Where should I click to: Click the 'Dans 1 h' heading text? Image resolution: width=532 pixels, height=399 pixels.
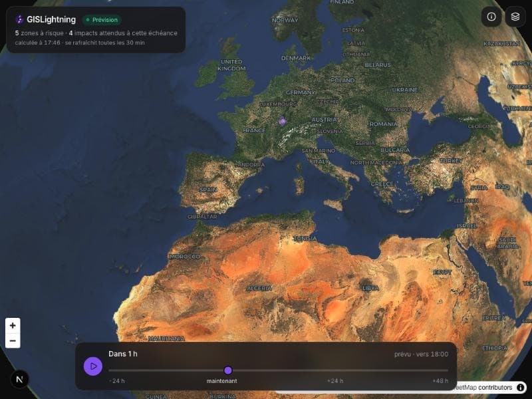pos(123,354)
